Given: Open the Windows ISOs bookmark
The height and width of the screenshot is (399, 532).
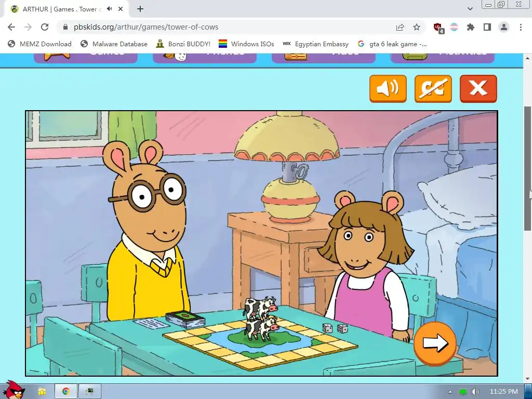Looking at the screenshot, I should 246,44.
